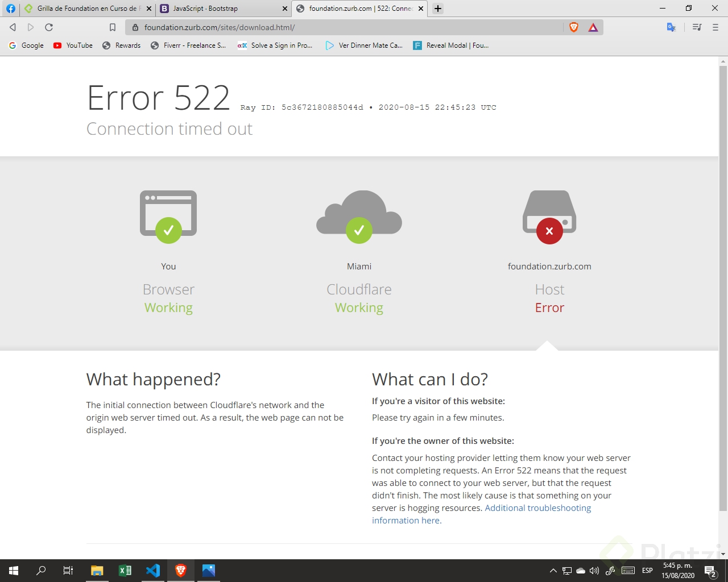Click the "foundation.zurb.com" host label
Screen dimensions: 728x582
pos(549,267)
